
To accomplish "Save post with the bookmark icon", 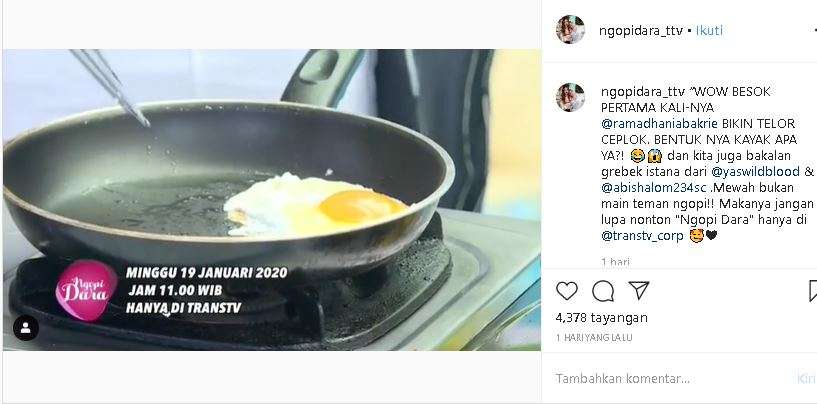I will [811, 291].
